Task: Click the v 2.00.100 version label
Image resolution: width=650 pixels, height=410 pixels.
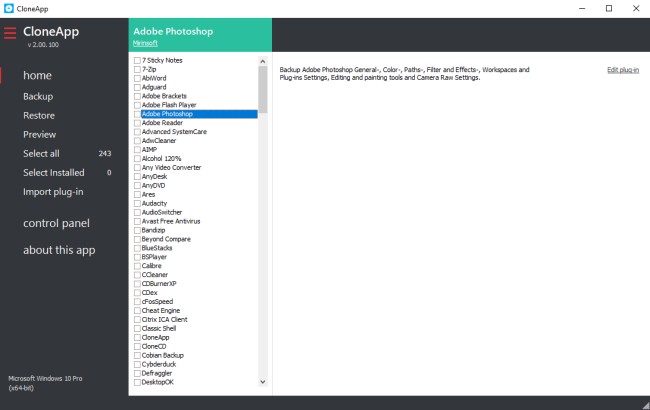Action: 43,45
